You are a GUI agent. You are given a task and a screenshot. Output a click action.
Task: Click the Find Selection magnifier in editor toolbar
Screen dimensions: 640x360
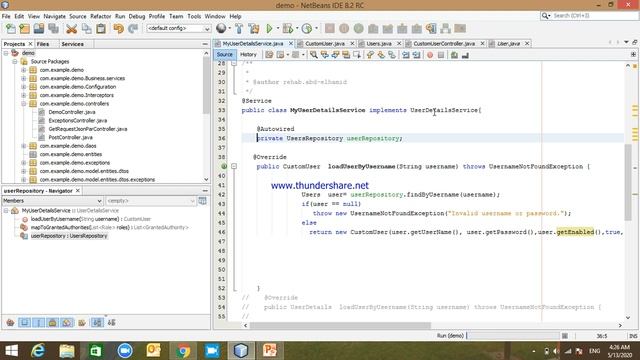coord(313,55)
